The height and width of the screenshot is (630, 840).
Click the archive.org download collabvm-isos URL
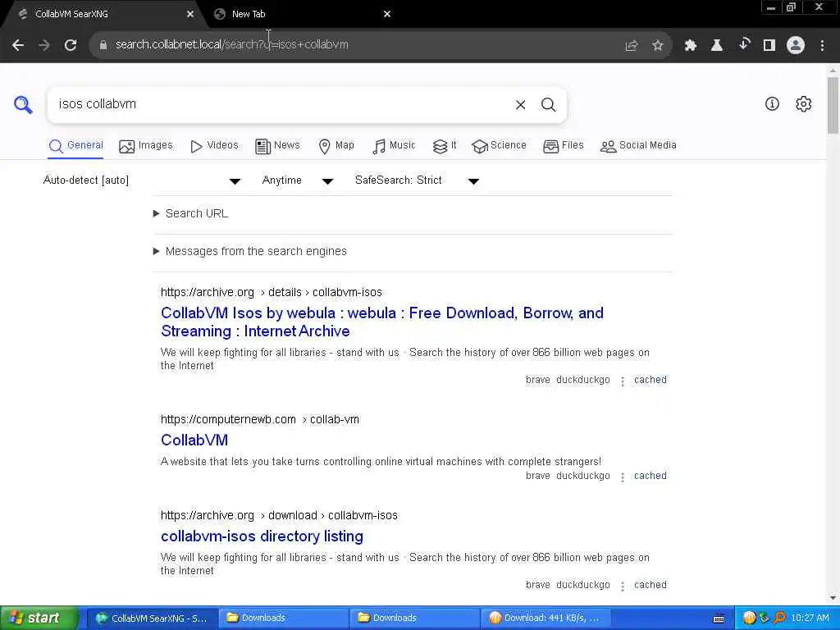click(x=279, y=515)
